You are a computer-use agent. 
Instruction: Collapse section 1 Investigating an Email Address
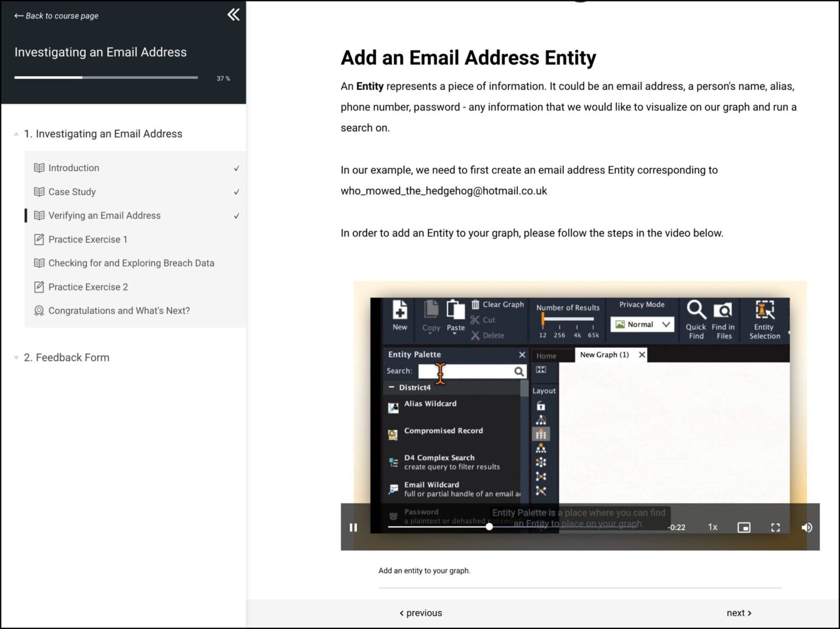(16, 134)
